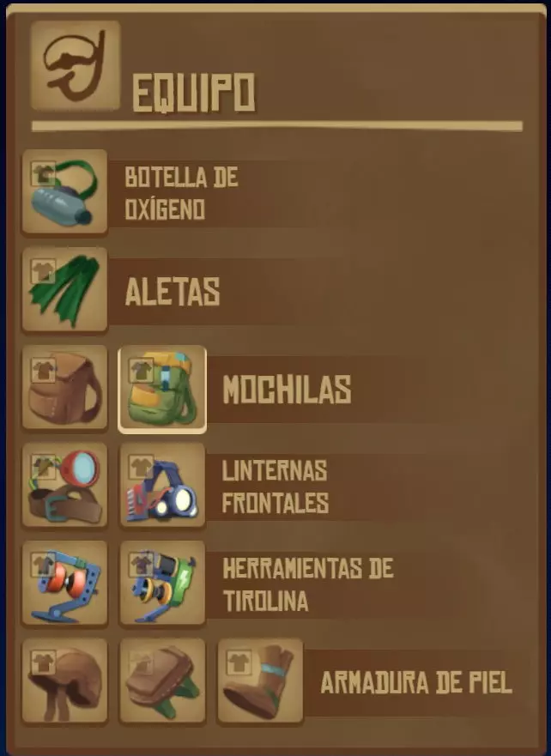The image size is (551, 756).
Task: Select the leather chest pouch armor
Action: pyautogui.click(x=162, y=680)
